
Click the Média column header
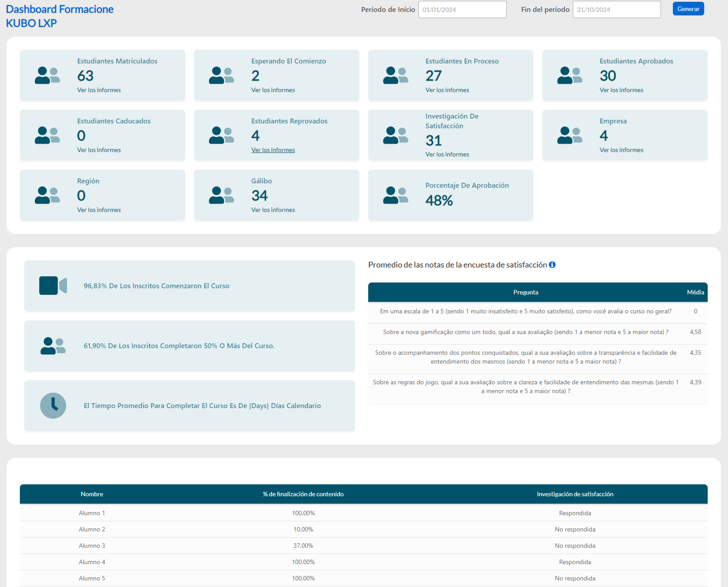click(695, 292)
